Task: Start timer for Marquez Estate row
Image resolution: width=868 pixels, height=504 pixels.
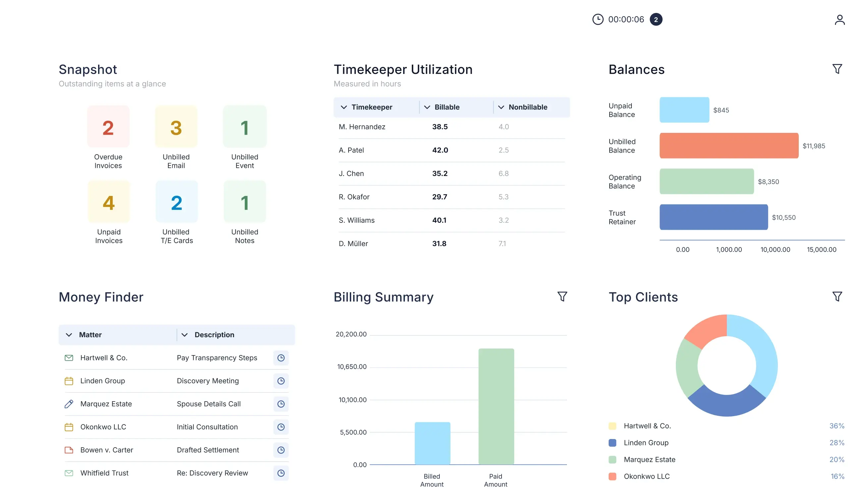Action: 281,404
